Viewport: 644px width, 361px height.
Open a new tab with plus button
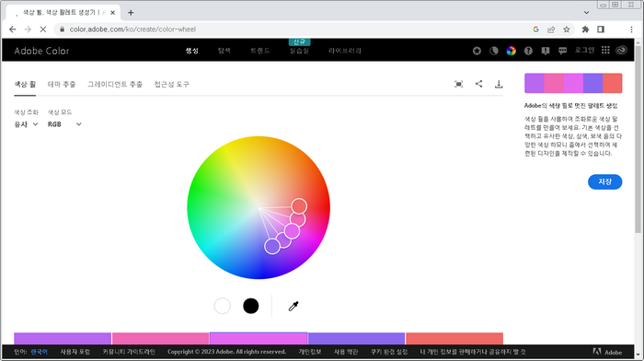click(131, 13)
